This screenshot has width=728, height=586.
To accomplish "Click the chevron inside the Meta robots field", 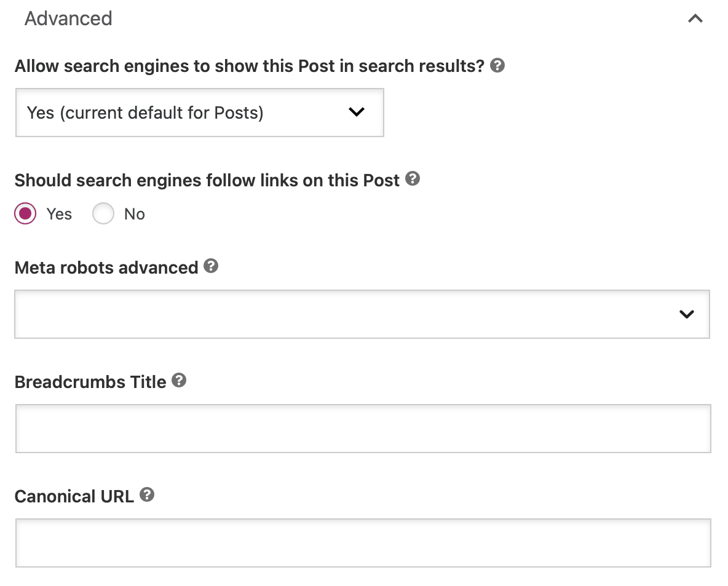I will (687, 314).
